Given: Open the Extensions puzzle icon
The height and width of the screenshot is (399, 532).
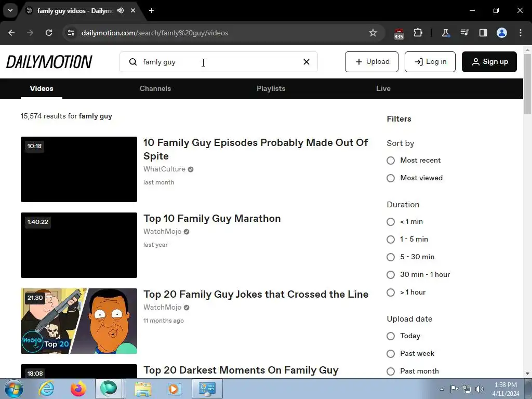Looking at the screenshot, I should tap(418, 33).
